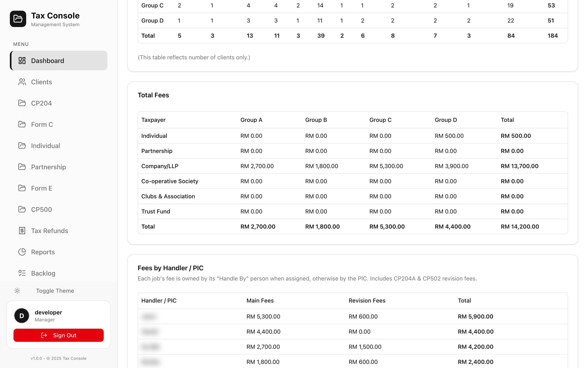Viewport: 588px width, 368px height.
Task: Select Individual in the sidebar
Action: click(59, 146)
